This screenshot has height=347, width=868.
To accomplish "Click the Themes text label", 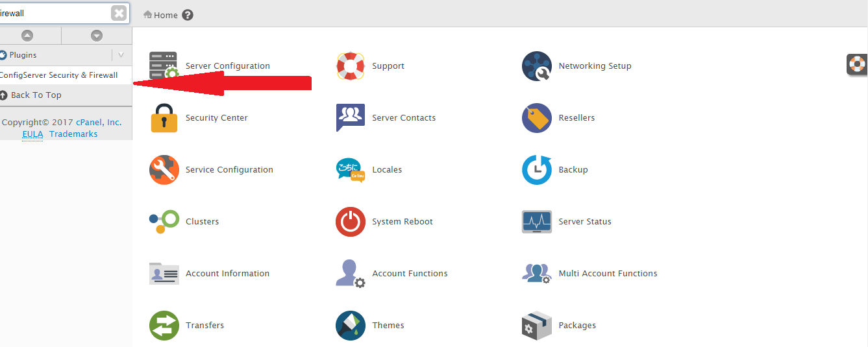I will (x=388, y=326).
